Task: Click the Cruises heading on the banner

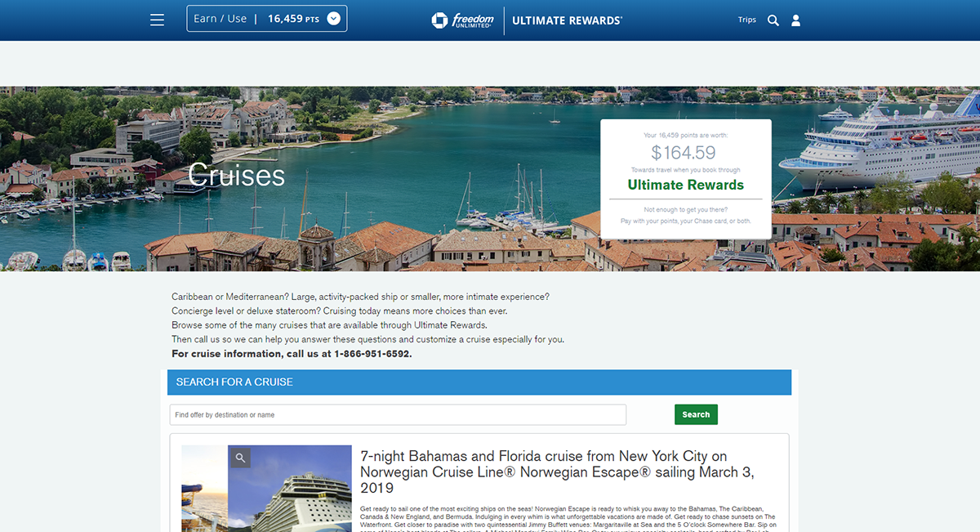Action: coord(236,176)
